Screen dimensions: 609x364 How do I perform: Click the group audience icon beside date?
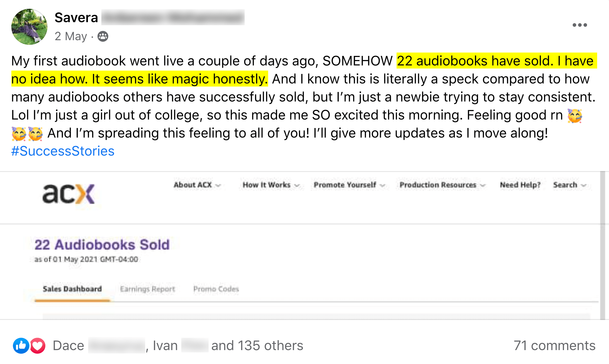(x=103, y=36)
